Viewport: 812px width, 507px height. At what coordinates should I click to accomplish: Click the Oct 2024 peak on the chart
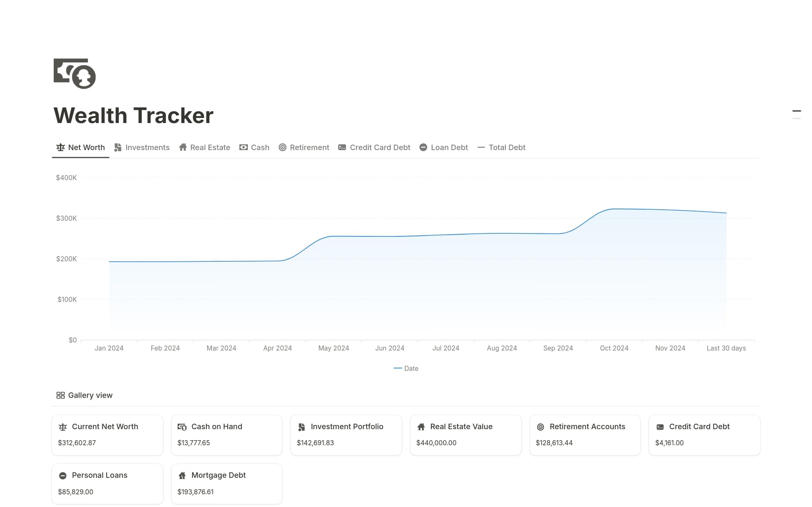[614, 209]
